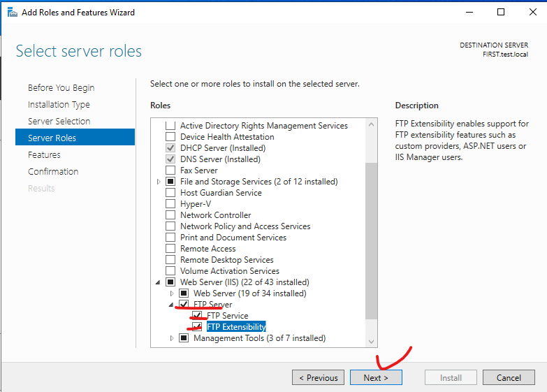
Task: Check Network Policy and Access Services
Action: point(170,226)
